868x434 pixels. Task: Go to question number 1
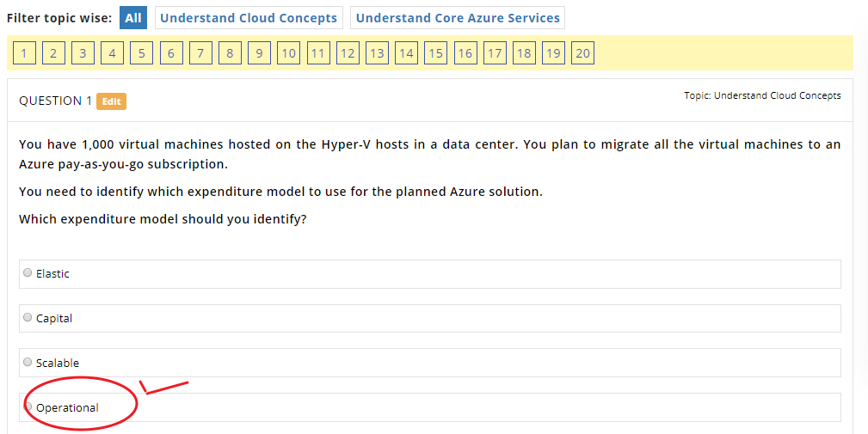[x=24, y=53]
